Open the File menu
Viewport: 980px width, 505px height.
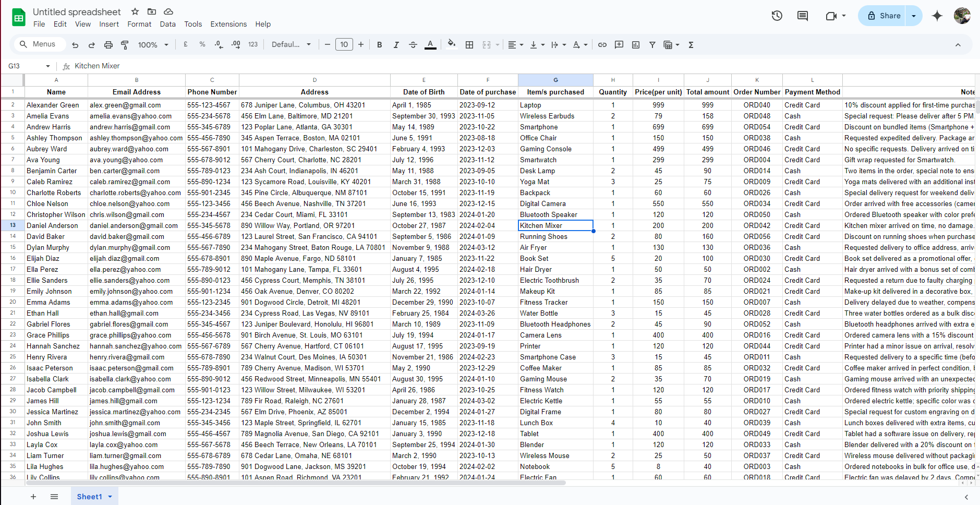39,24
